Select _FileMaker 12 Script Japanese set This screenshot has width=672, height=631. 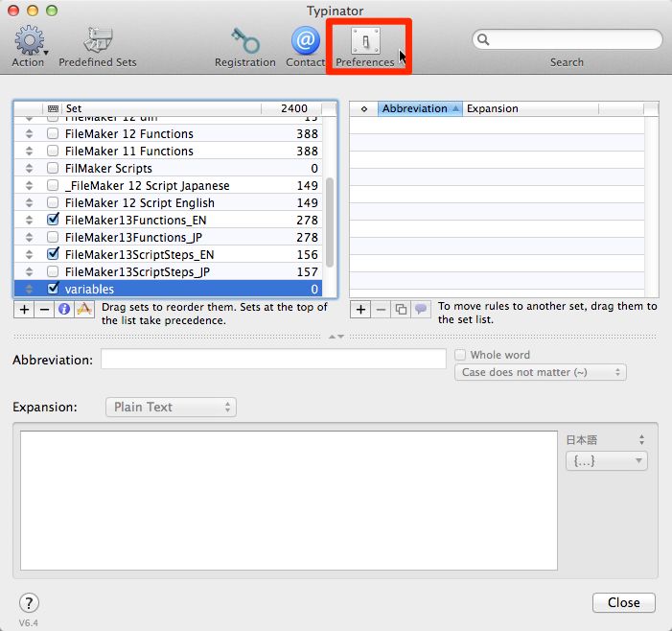tap(168, 186)
